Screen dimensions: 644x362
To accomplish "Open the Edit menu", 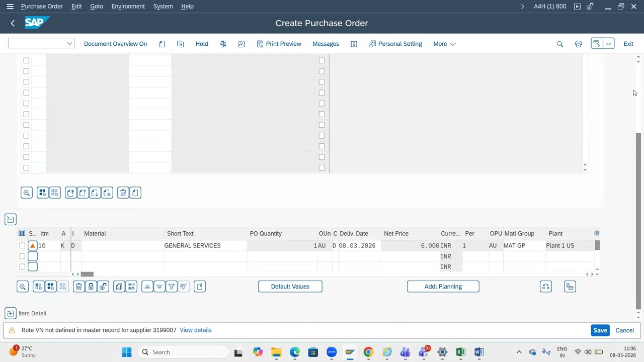I will [x=76, y=7].
